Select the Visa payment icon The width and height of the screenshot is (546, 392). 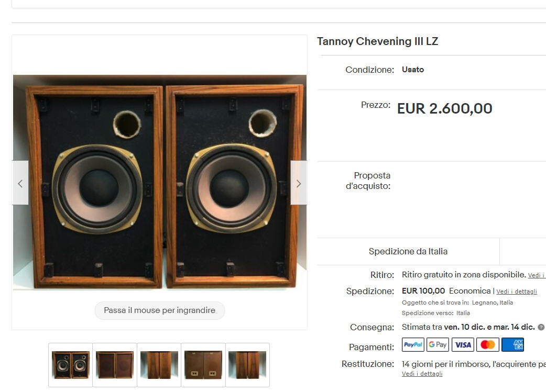[x=463, y=345]
